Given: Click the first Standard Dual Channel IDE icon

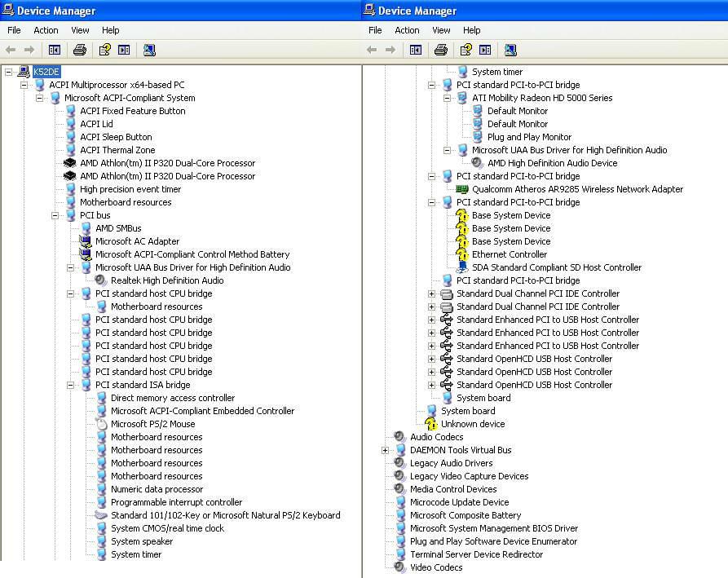Looking at the screenshot, I should [447, 293].
